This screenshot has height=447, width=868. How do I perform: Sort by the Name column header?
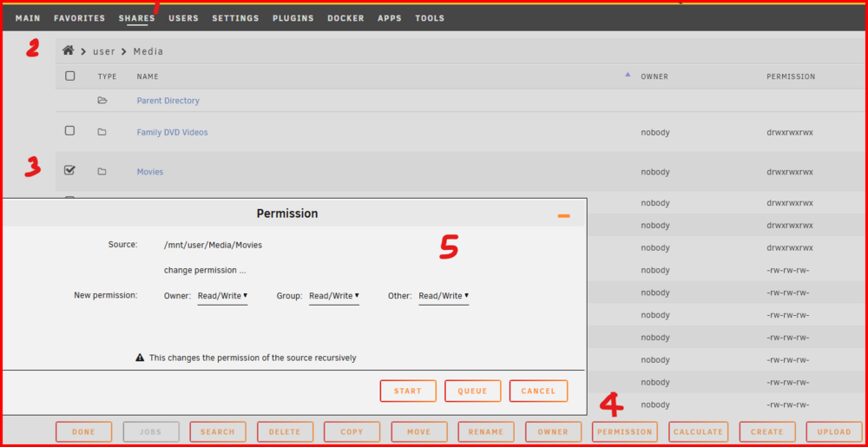(148, 76)
